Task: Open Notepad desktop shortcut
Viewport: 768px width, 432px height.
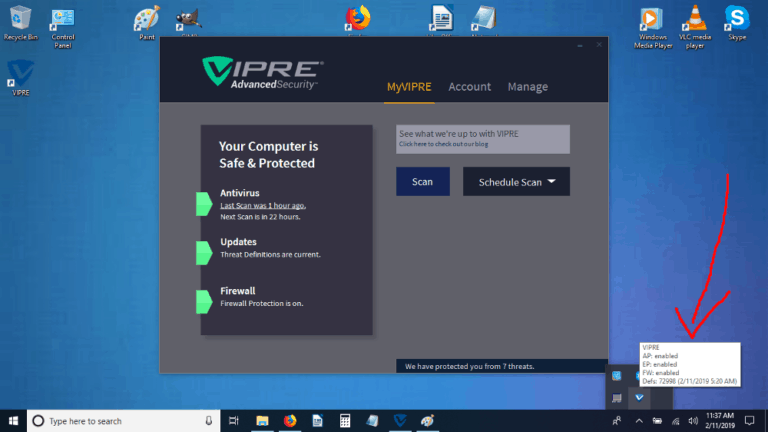Action: pyautogui.click(x=484, y=21)
